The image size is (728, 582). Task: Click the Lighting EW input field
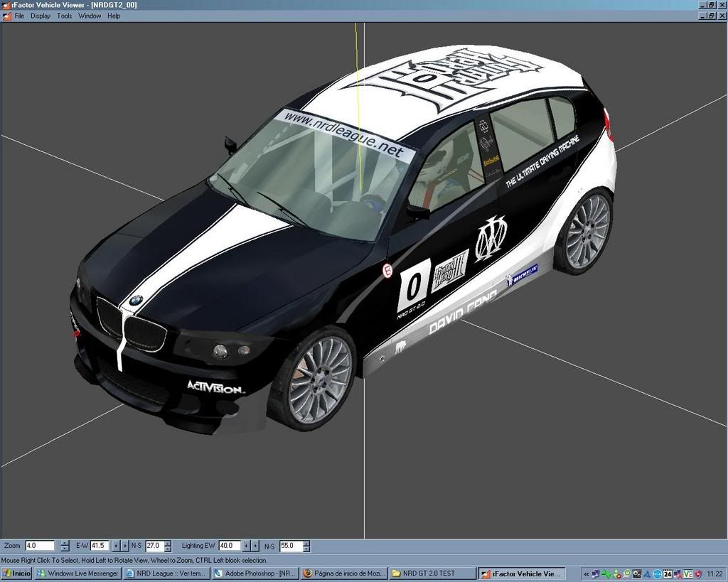click(x=229, y=546)
